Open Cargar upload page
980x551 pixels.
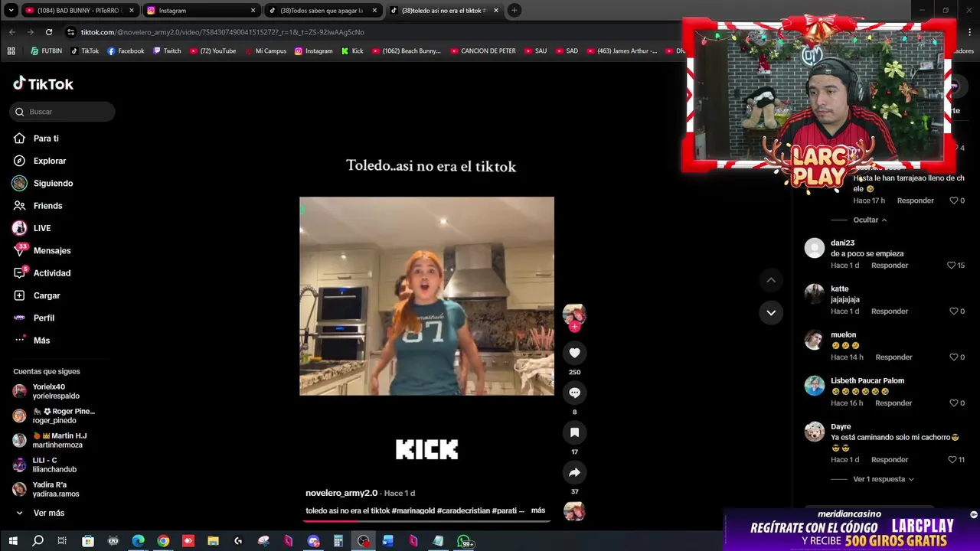click(37, 295)
